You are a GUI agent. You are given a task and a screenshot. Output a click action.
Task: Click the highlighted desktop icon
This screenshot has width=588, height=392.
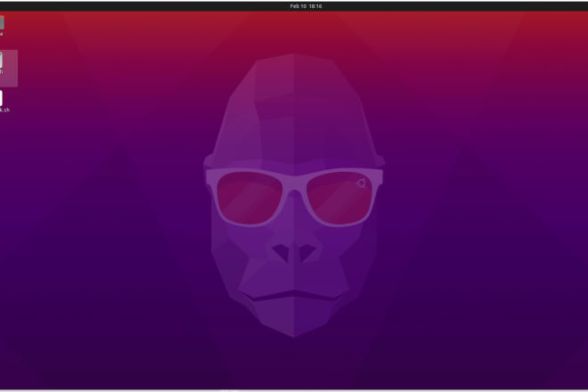[x=7, y=69]
